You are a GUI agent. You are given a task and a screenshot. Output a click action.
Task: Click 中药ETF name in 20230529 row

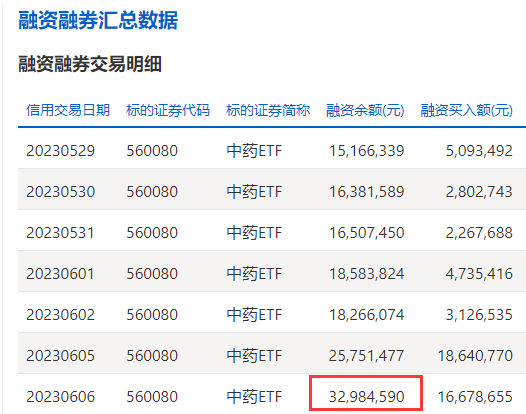(x=254, y=151)
